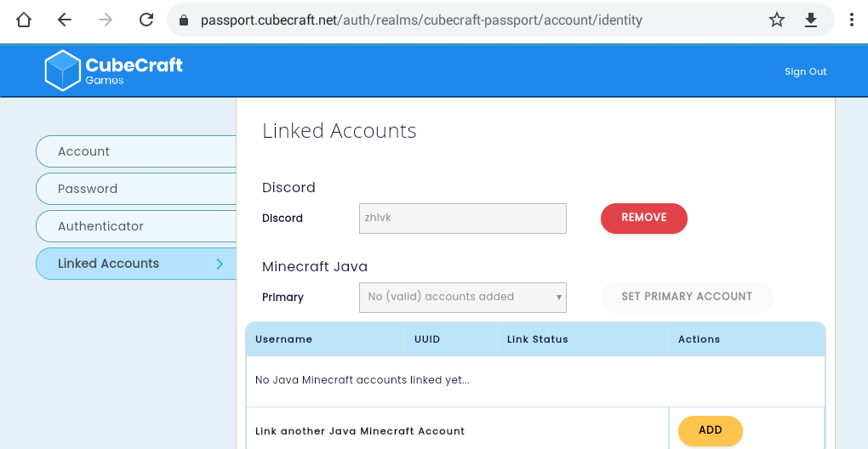Click 'Link another Java Minecraft Account' text
The image size is (868, 449).
[360, 431]
